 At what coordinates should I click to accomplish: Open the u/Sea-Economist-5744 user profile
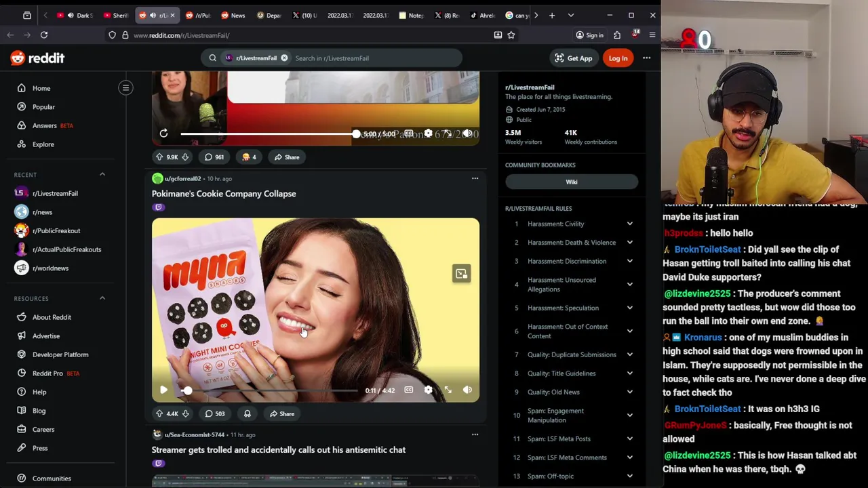[x=195, y=435]
